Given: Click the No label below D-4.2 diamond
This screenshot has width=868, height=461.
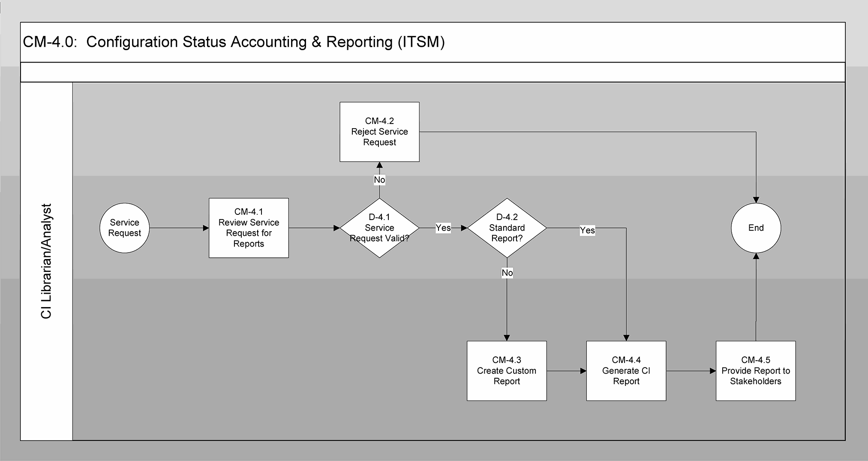Looking at the screenshot, I should coord(507,273).
